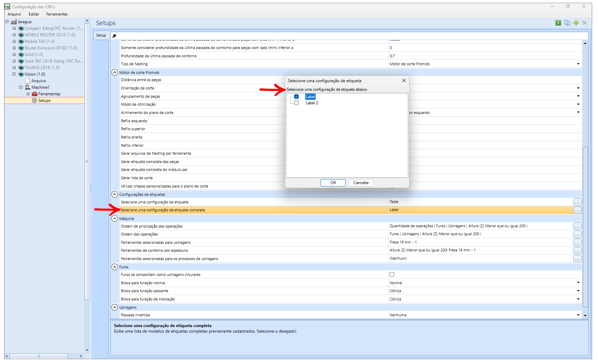
Task: Click the Solid TAF 2818 Eding cube icon
Action: (x=21, y=61)
